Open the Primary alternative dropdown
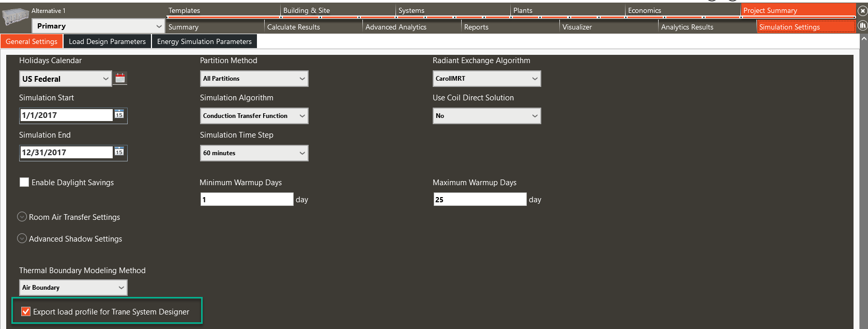Viewport: 868px width, 329px height. [x=98, y=26]
